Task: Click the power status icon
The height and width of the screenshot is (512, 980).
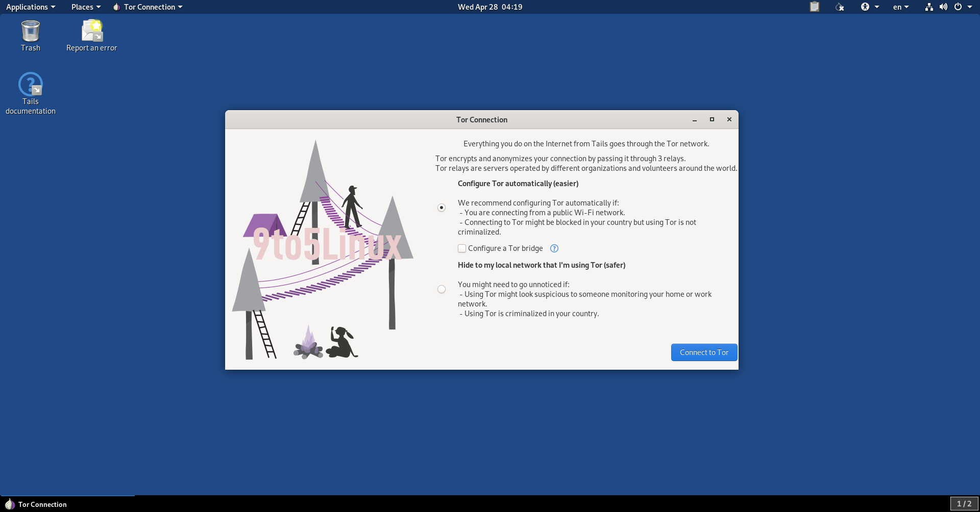Action: coord(959,7)
